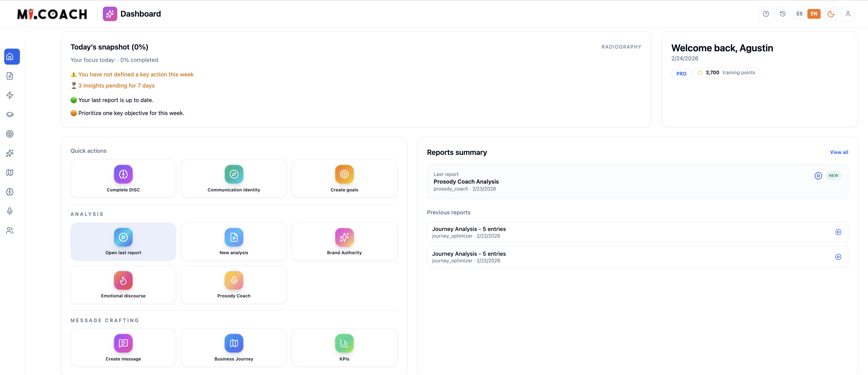The image size is (868, 375).
Task: Open the help question-mark icon
Action: tap(766, 14)
